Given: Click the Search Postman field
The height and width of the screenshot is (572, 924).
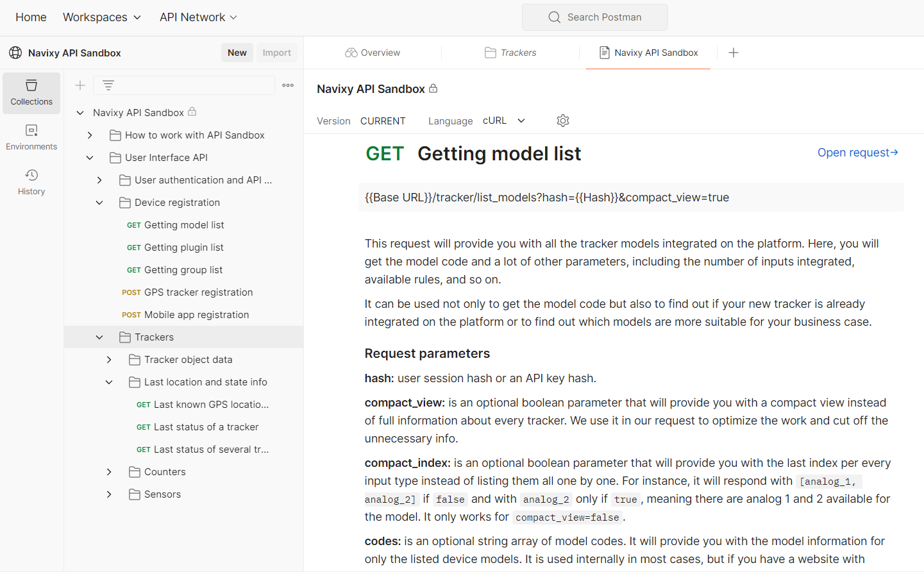Looking at the screenshot, I should point(594,17).
